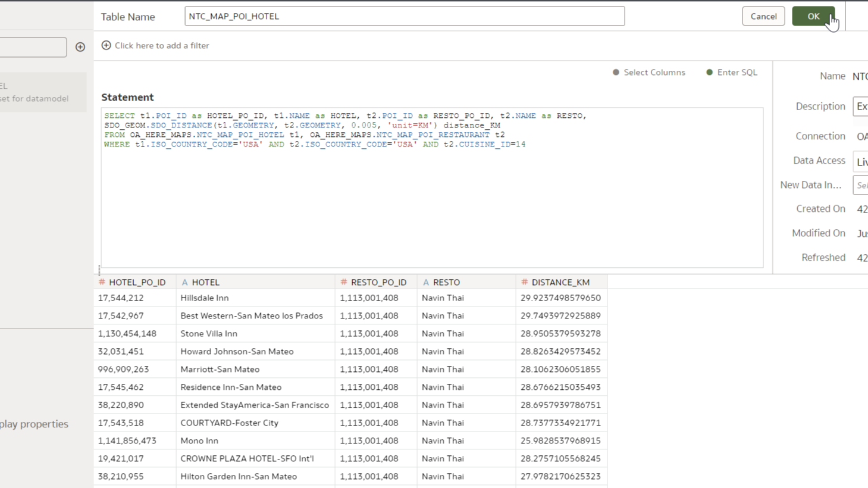Click the number type icon on HOTEL_PO_ID column
The height and width of the screenshot is (488, 868).
102,282
